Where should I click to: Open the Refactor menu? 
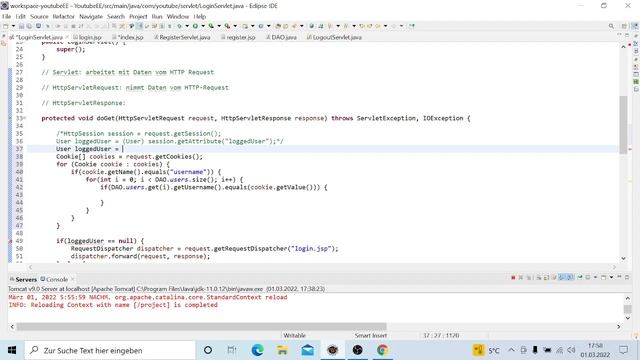(64, 17)
